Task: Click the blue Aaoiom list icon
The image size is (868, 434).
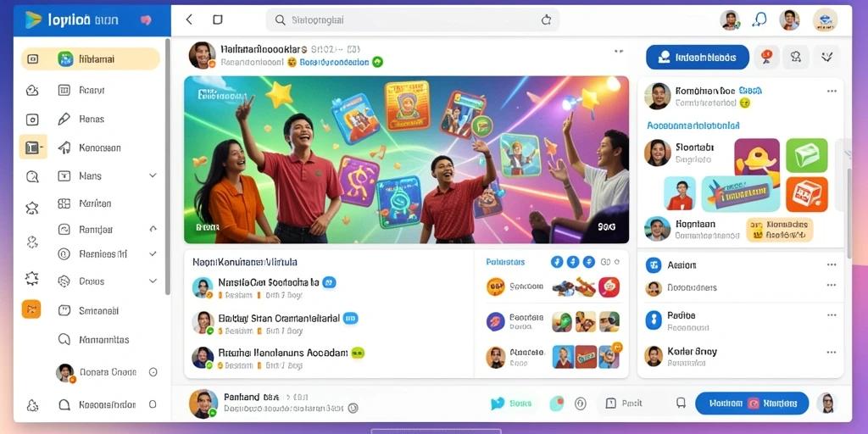Action: click(654, 265)
